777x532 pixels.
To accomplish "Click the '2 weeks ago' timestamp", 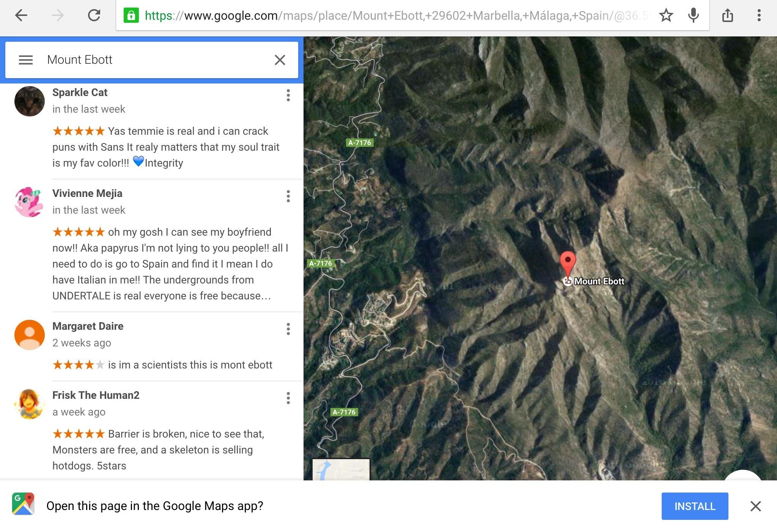I will [82, 343].
